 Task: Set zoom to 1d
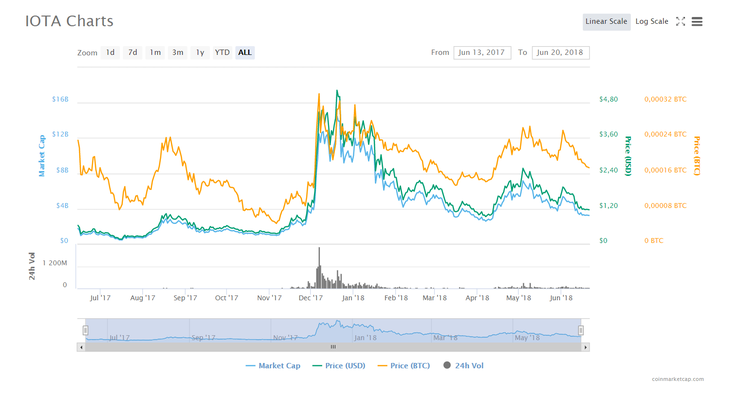pyautogui.click(x=110, y=53)
